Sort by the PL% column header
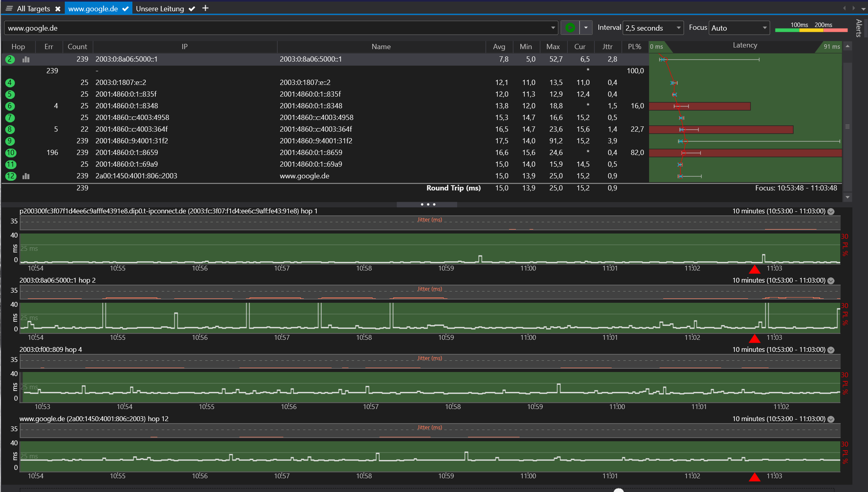Image resolution: width=868 pixels, height=492 pixels. tap(634, 47)
